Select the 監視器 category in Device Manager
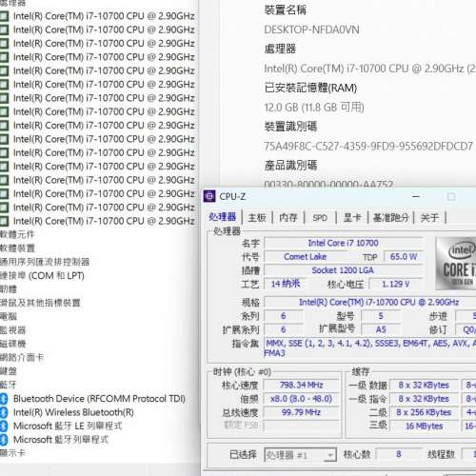The image size is (476, 476). pyautogui.click(x=13, y=330)
